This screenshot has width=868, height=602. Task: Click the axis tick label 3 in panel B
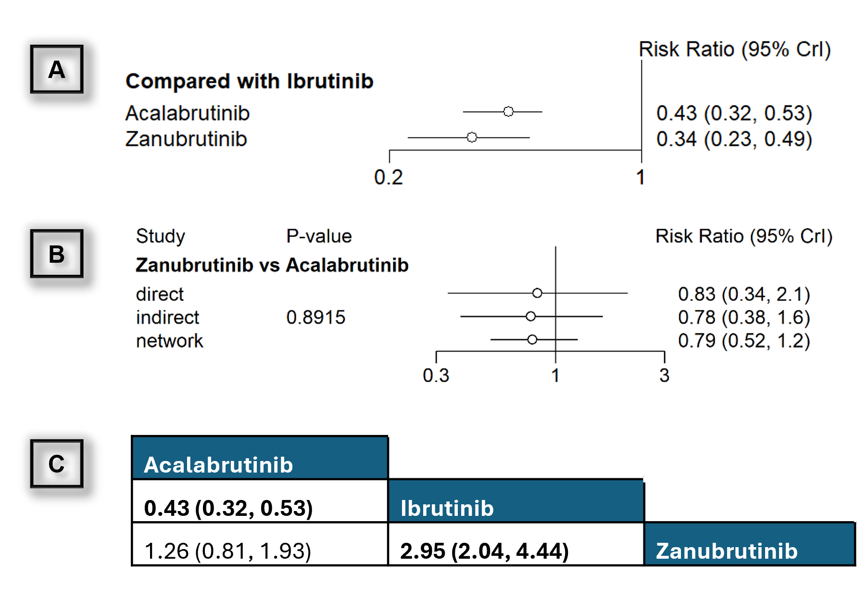(x=664, y=375)
